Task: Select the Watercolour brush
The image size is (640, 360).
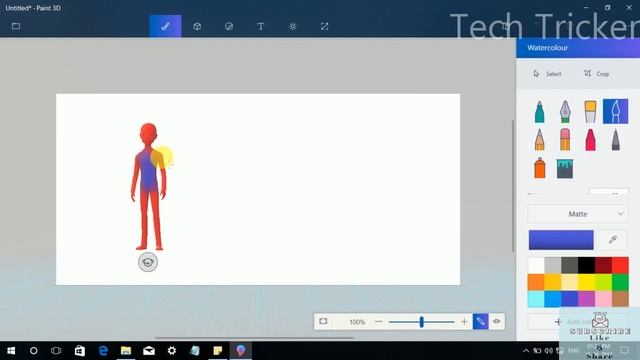Action: pyautogui.click(x=616, y=111)
